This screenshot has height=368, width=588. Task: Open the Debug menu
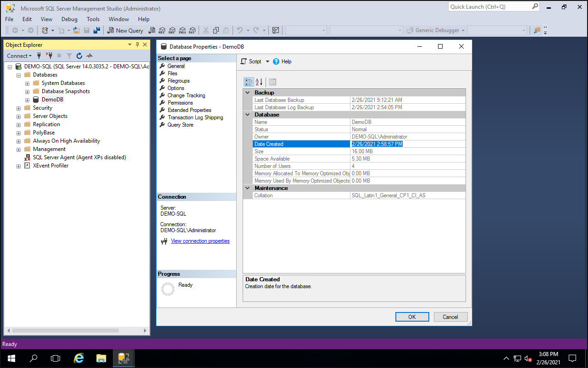(x=69, y=19)
